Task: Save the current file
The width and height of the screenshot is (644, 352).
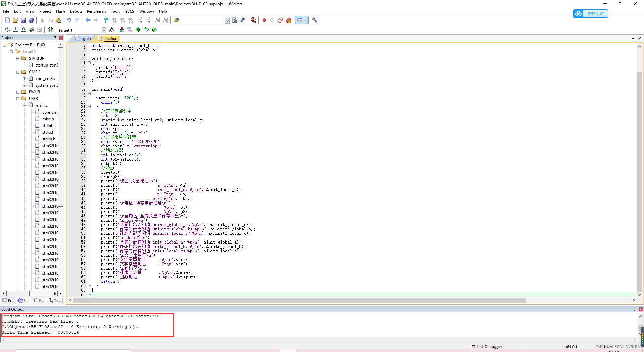Action: coord(23,20)
